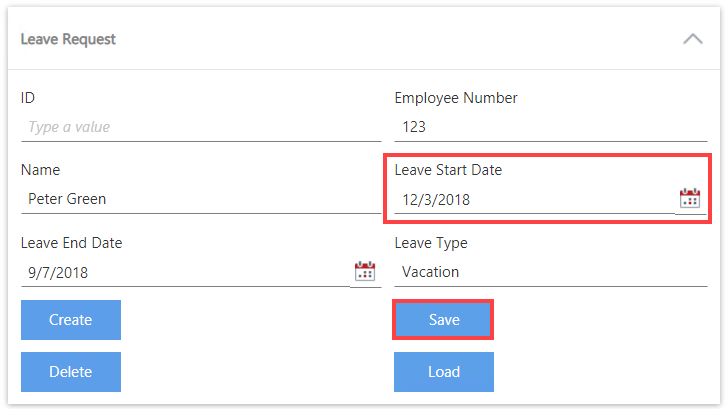Load the leave request data
Image resolution: width=728 pixels, height=409 pixels.
[x=444, y=372]
